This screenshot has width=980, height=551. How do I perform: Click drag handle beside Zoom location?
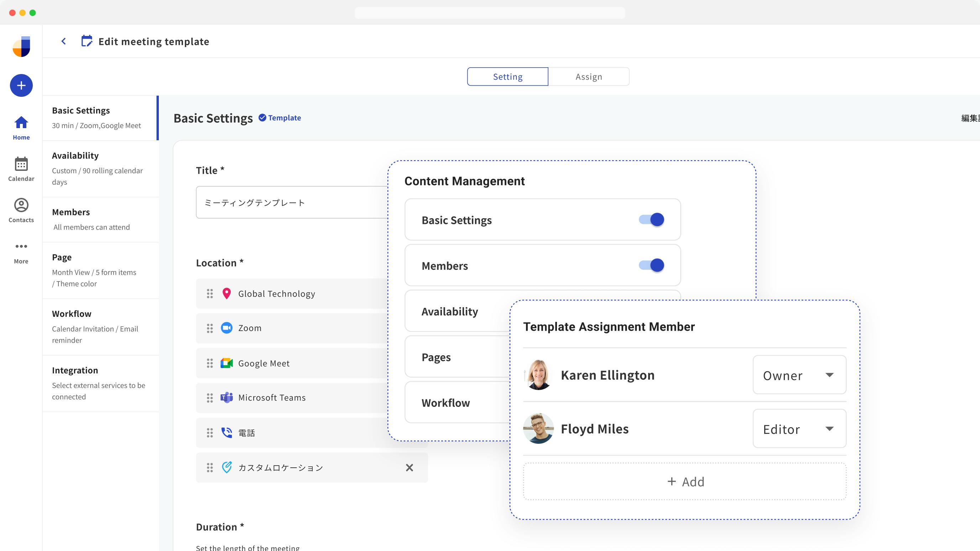210,328
